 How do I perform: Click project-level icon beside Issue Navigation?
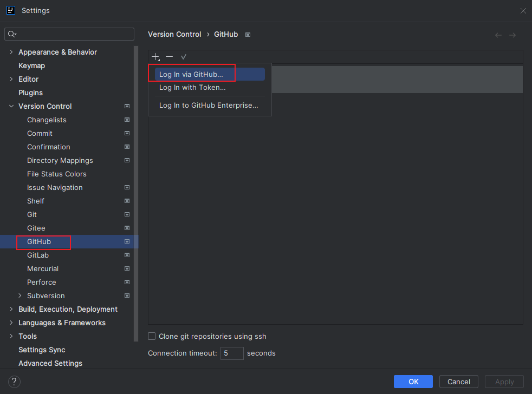(x=127, y=187)
